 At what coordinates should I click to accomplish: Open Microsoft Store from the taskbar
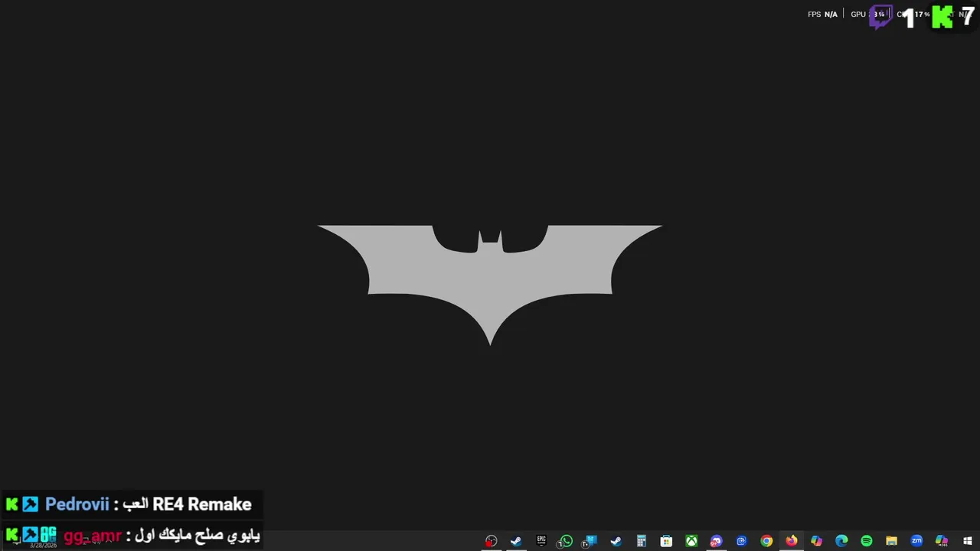point(666,541)
